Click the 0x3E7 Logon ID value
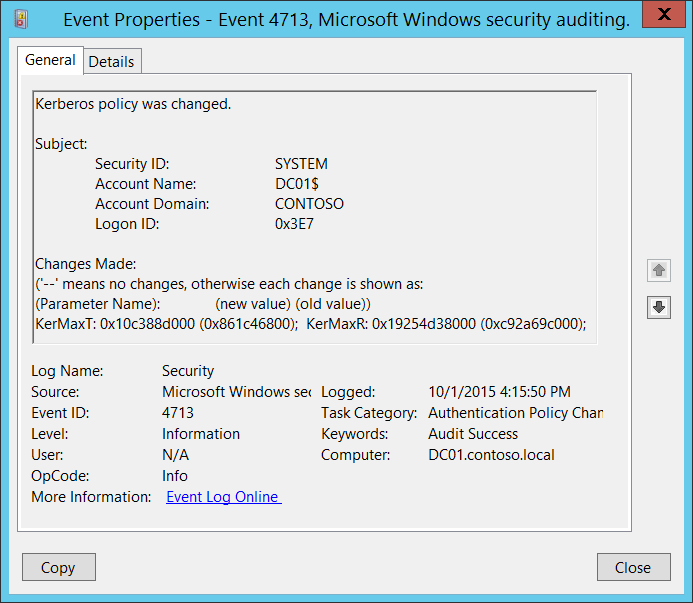 (x=297, y=224)
